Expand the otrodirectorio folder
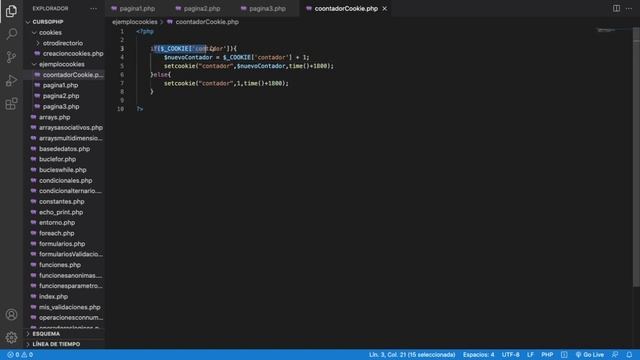This screenshot has height=360, width=640. point(63,43)
